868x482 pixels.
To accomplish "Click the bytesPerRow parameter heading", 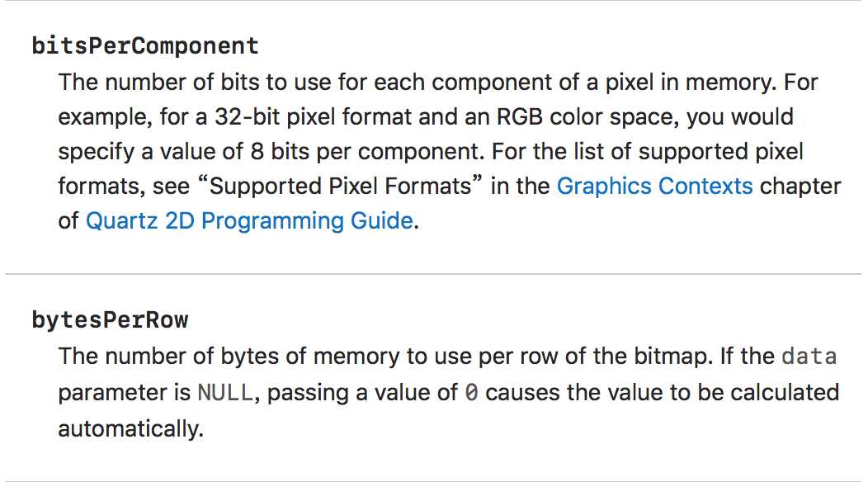I will tap(111, 319).
